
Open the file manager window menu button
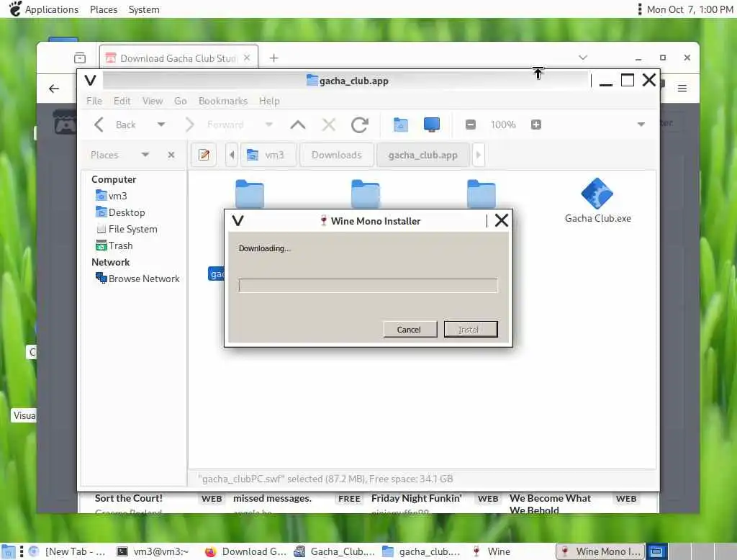pos(90,81)
